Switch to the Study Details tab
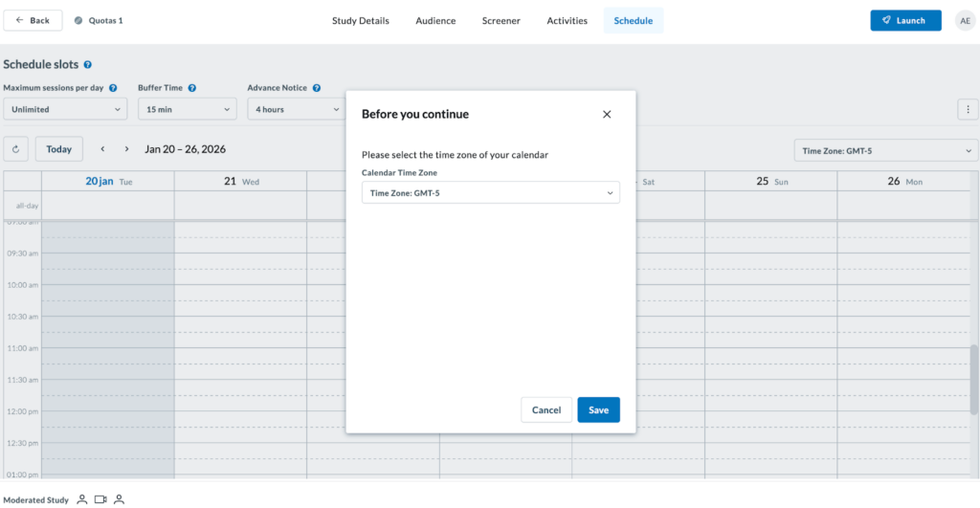 (360, 21)
